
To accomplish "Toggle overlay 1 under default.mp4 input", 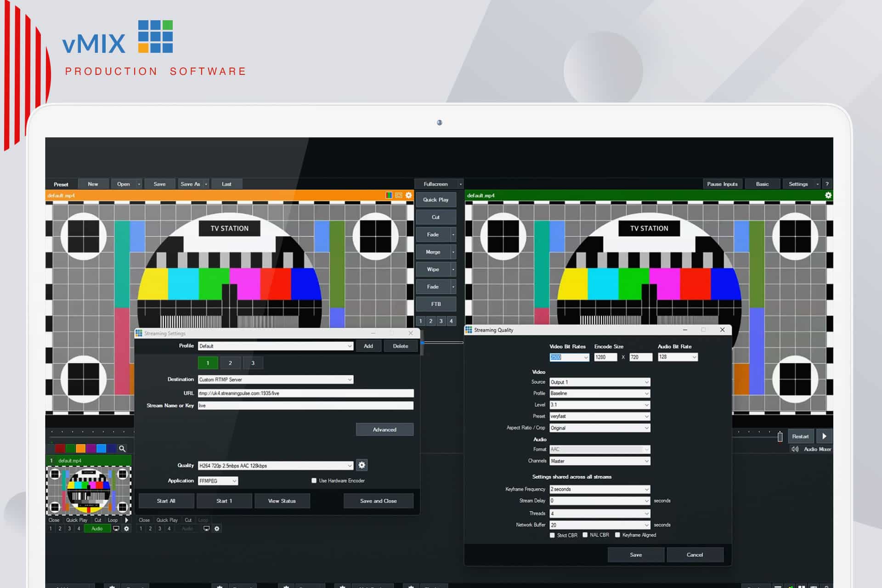I will (51, 529).
